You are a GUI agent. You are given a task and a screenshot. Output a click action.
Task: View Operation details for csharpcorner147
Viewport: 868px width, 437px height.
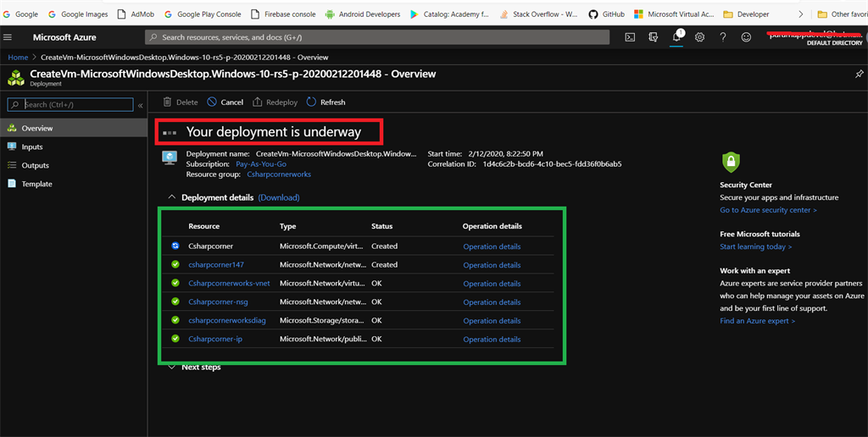[492, 265]
